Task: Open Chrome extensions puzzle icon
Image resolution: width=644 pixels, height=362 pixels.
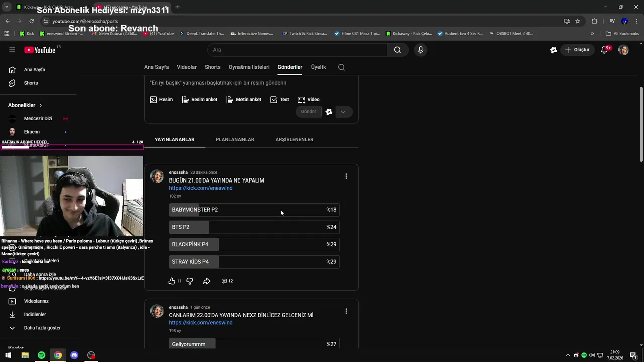Action: [595, 21]
